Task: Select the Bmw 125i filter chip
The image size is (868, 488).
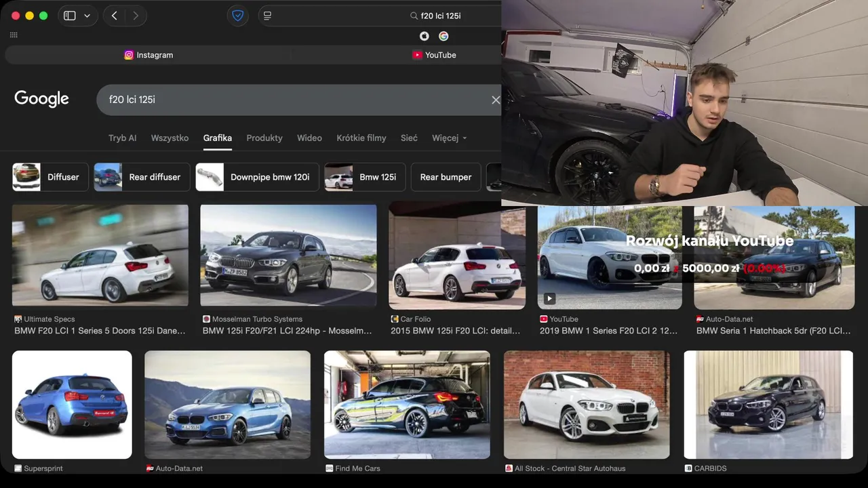Action: tap(365, 177)
